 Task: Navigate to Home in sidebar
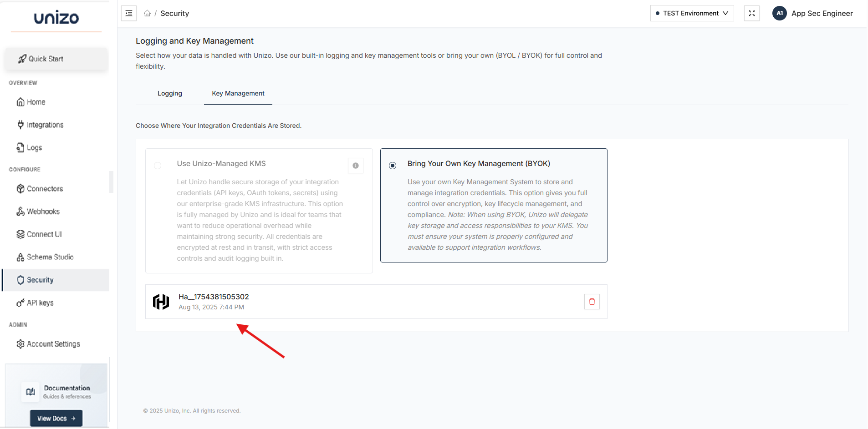tap(56, 102)
